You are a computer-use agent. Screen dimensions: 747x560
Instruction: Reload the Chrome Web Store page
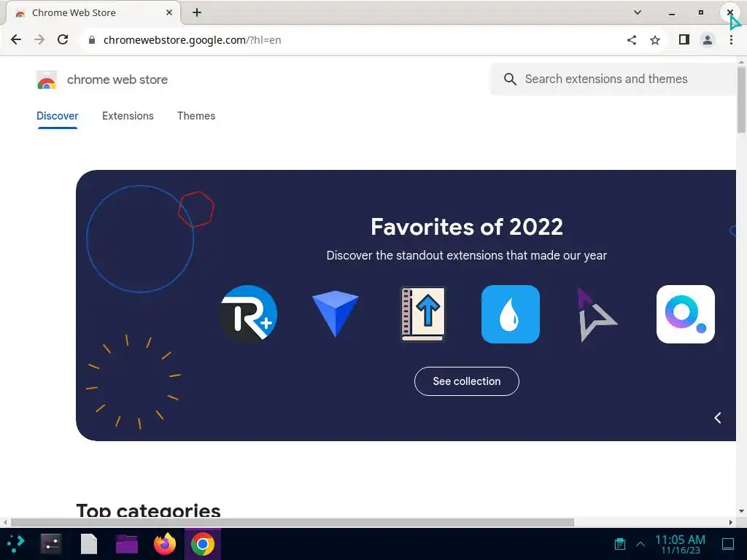[x=63, y=39]
